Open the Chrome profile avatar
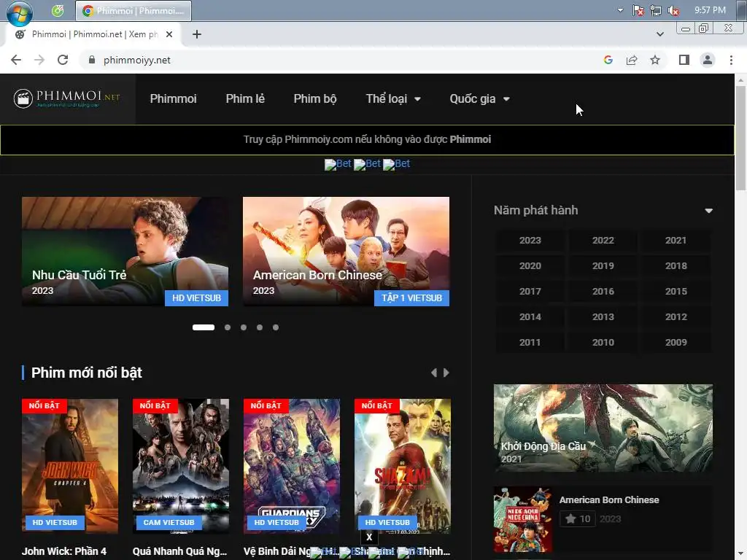Image resolution: width=747 pixels, height=560 pixels. (x=708, y=60)
